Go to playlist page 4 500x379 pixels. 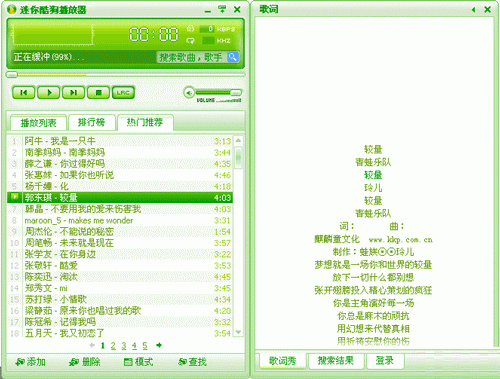coord(134,346)
